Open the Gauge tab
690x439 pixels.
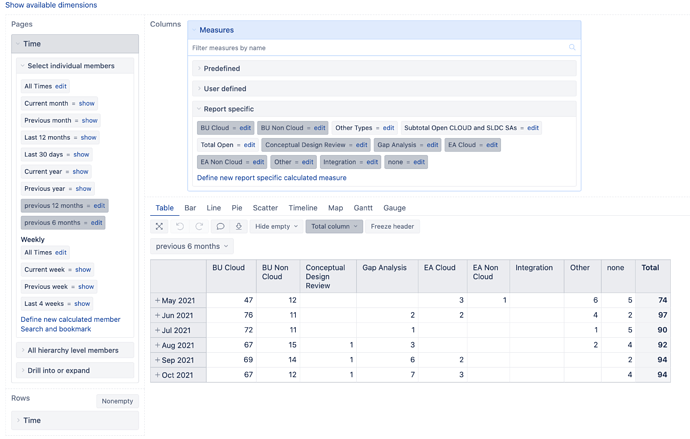tap(394, 208)
